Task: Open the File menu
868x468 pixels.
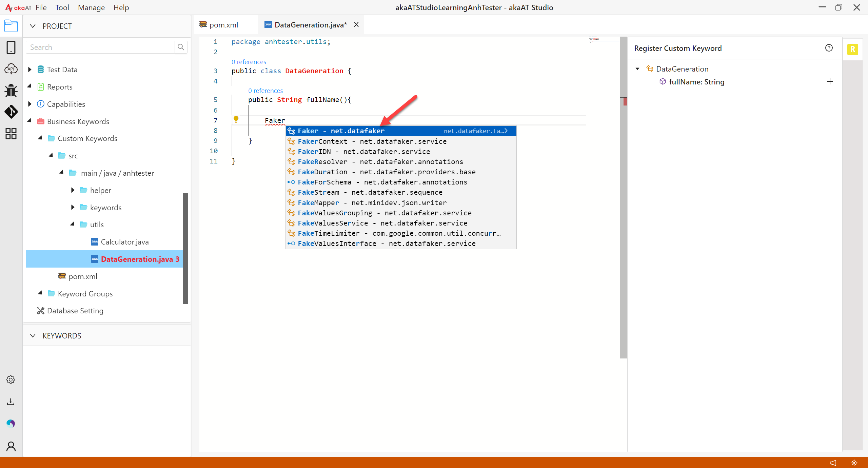Action: [41, 7]
